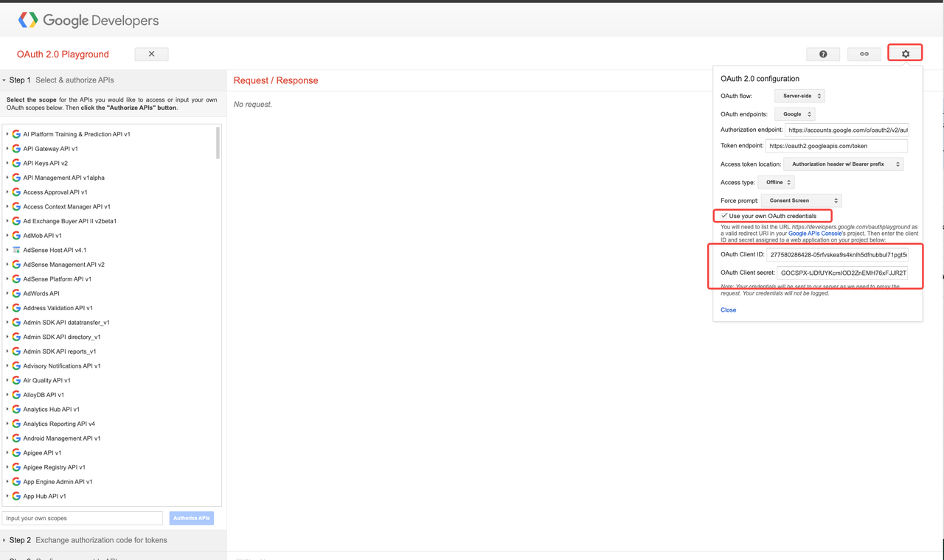
Task: Click the AdWords API label
Action: tap(41, 293)
